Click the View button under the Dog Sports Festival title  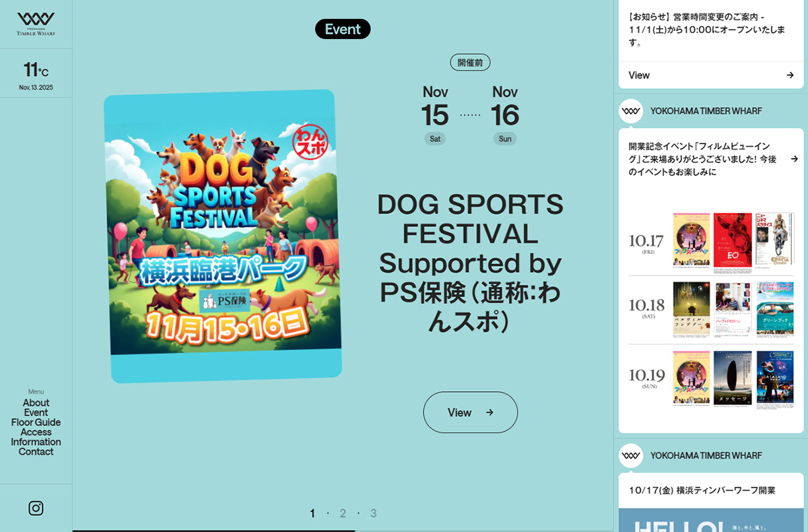pos(470,412)
